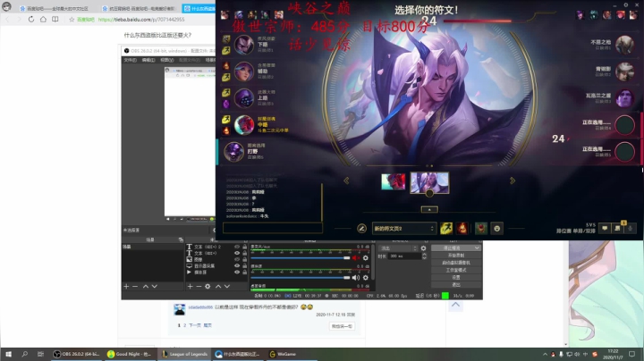Click the page scroll-to-top arrow button
644x361 pixels.
click(455, 306)
